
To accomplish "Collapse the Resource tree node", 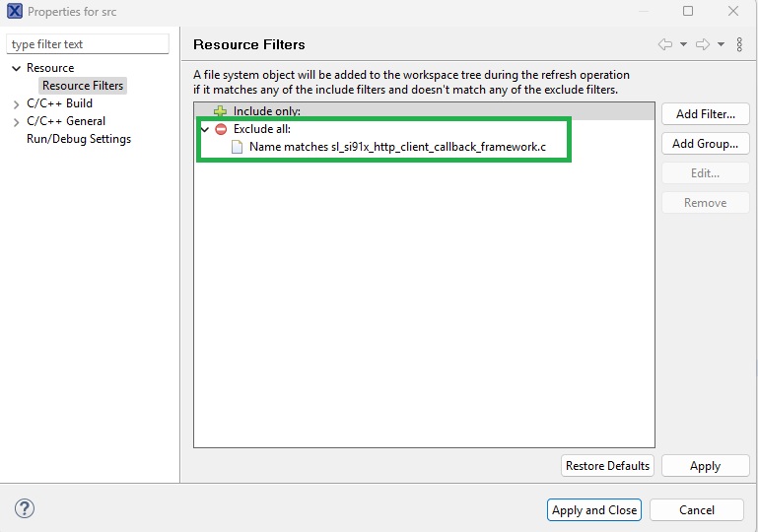I will (x=17, y=68).
